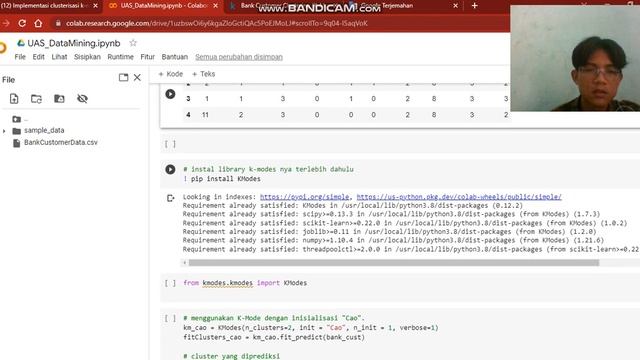Click row index 4 in dataframe
The image size is (640, 360).
coord(188,115)
